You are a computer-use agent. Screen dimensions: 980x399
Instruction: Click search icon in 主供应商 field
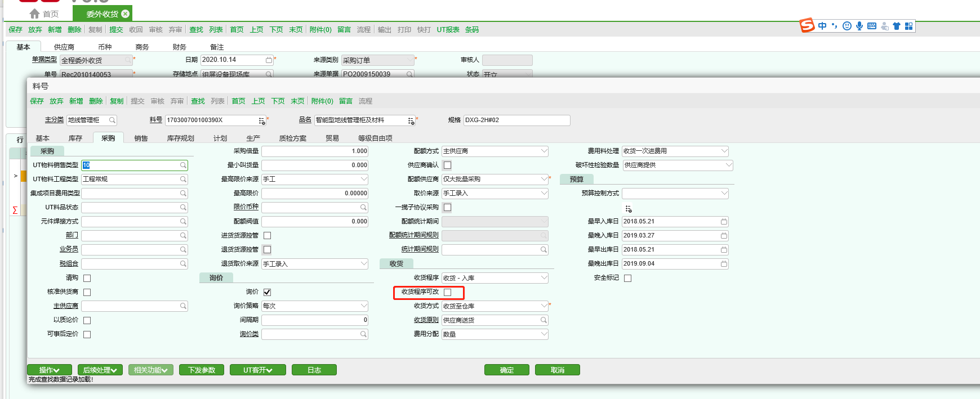(x=183, y=306)
